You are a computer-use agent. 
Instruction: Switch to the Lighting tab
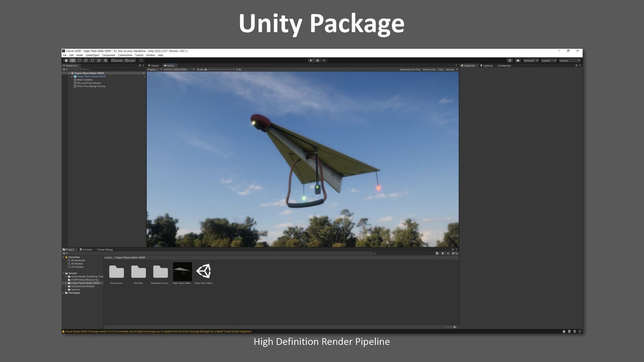coord(486,66)
